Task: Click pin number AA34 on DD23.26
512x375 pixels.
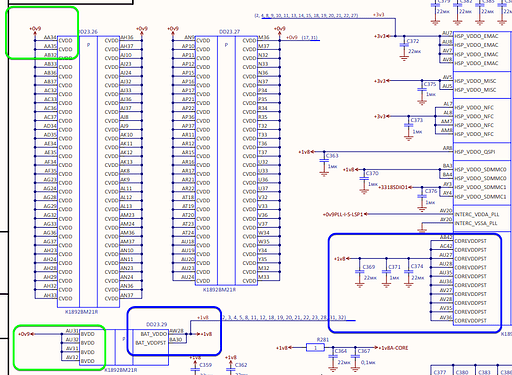Action: point(50,37)
